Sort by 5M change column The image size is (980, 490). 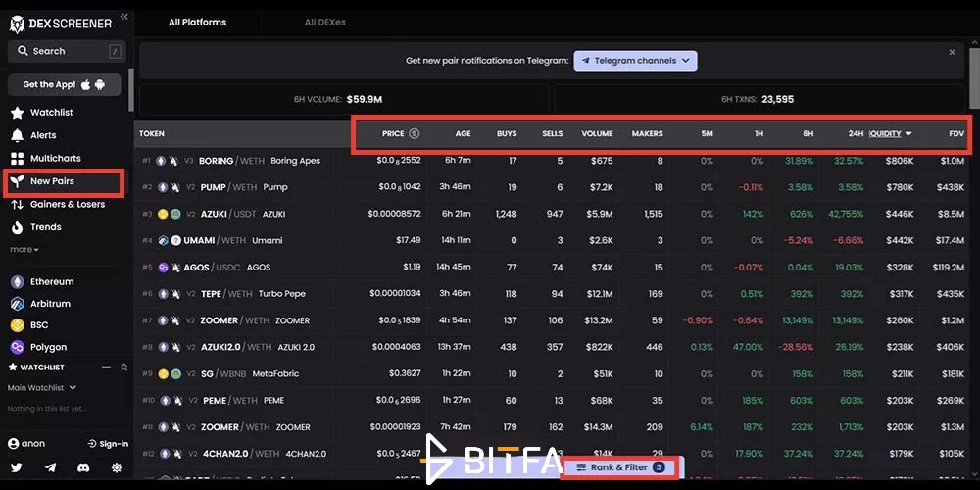(707, 133)
